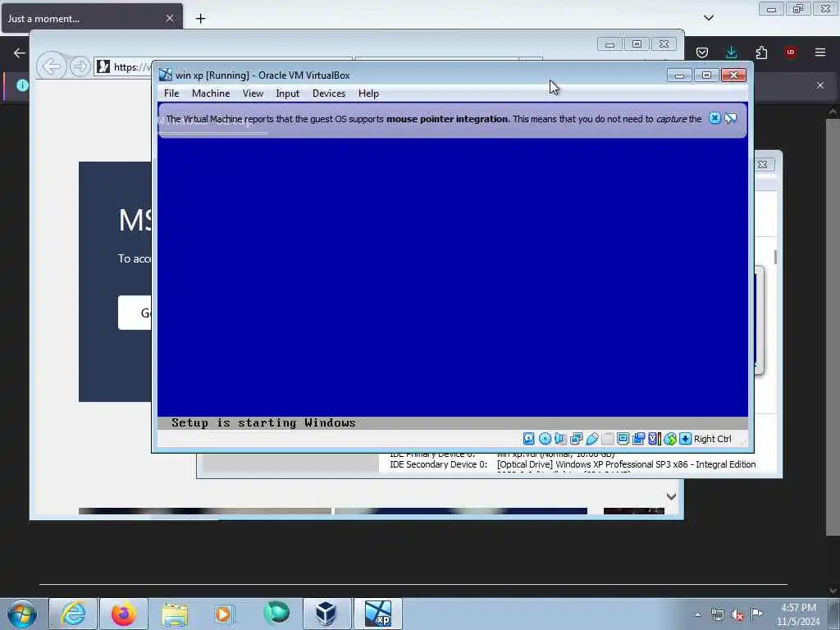Click the recording indicator icon in VirtualBox status bar
This screenshot has height=630, width=840.
click(x=638, y=439)
